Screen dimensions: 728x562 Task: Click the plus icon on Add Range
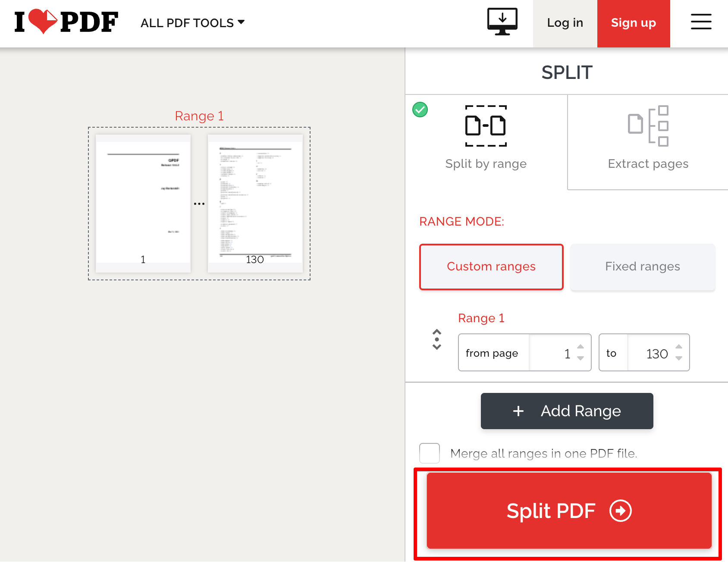pos(518,411)
